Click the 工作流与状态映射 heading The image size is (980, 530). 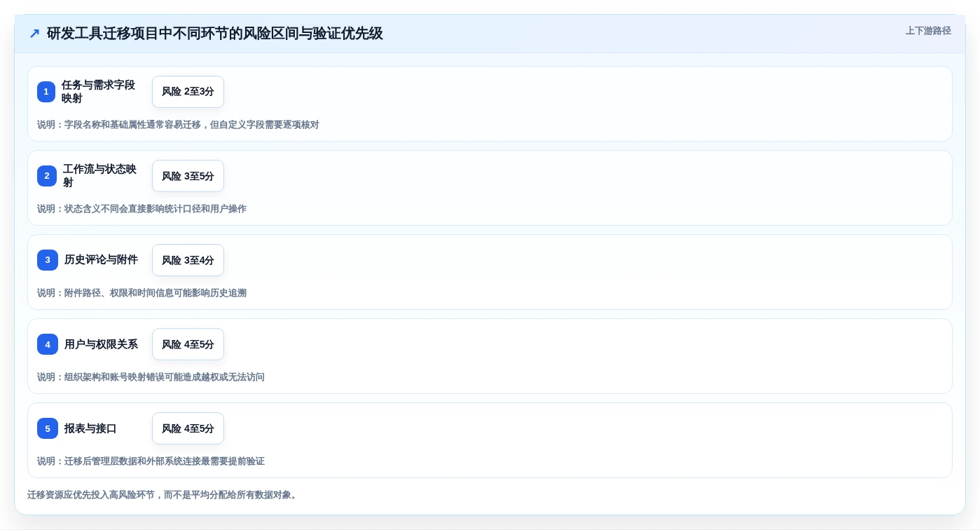(99, 176)
